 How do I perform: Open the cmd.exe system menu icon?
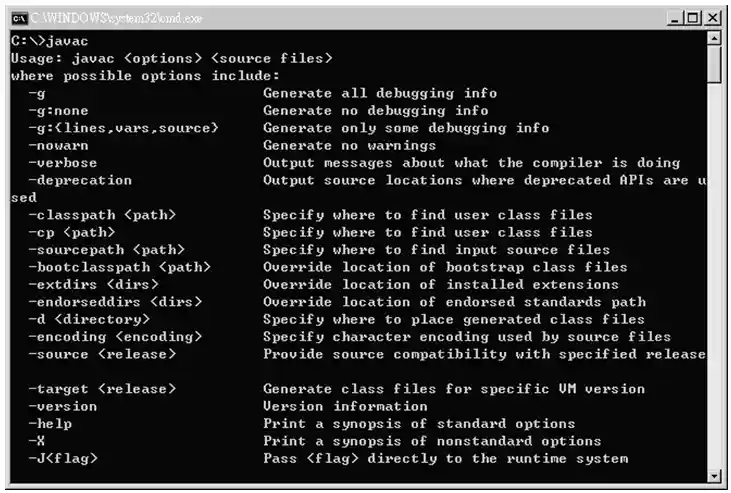point(19,18)
